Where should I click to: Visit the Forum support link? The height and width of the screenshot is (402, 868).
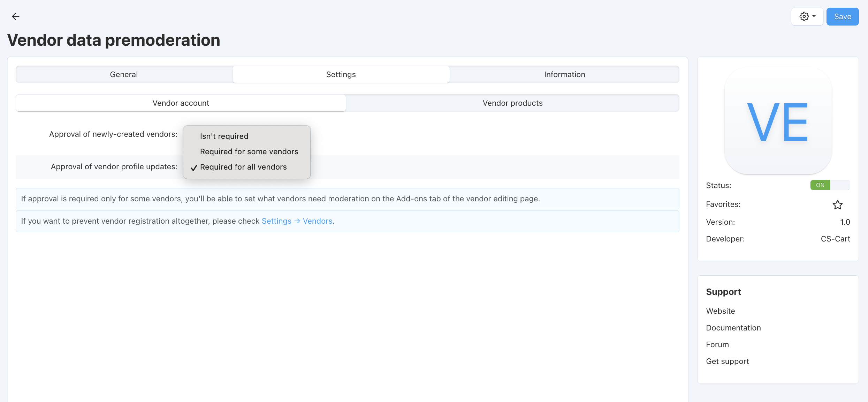tap(717, 344)
